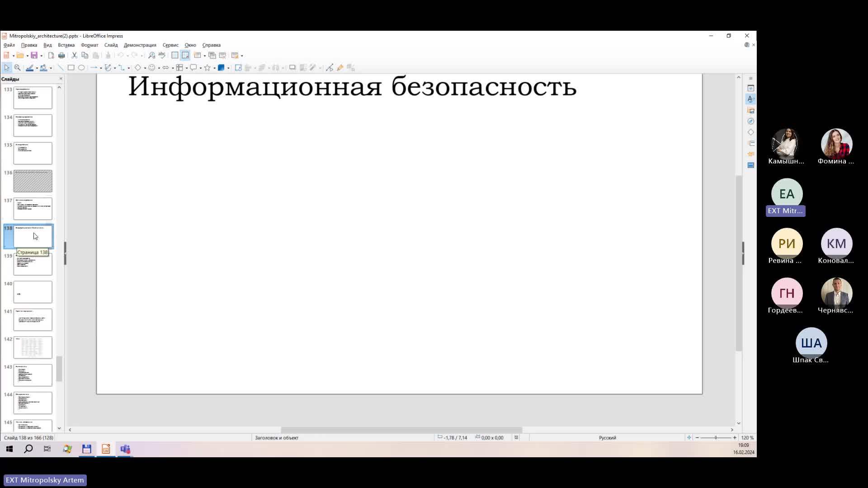This screenshot has height=488, width=868.
Task: Open the sidebar Gallery deck
Action: (751, 110)
